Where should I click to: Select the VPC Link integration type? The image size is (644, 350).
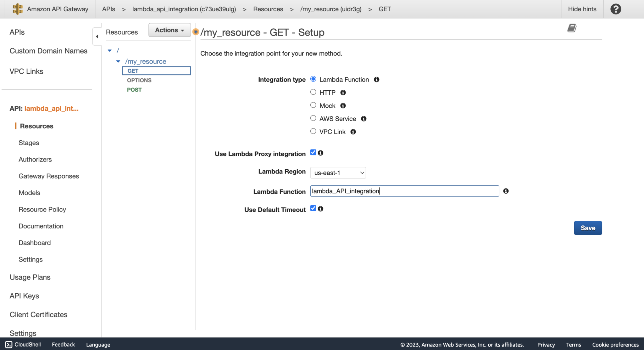click(313, 131)
